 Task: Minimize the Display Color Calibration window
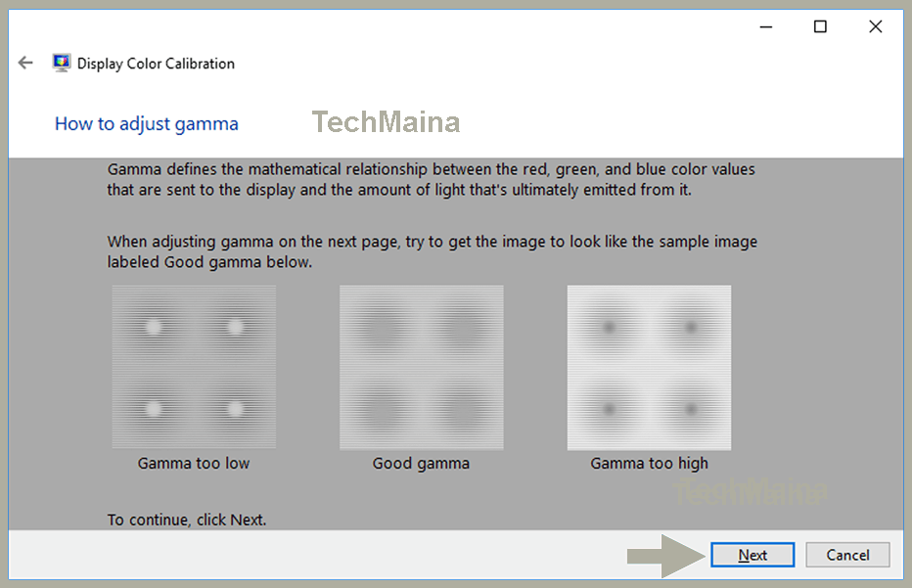[x=765, y=26]
